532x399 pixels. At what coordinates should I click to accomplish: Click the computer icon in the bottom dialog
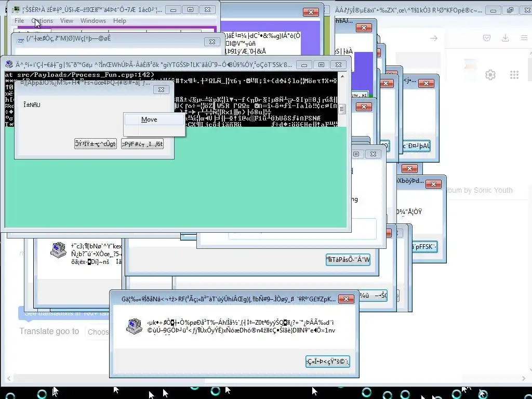click(x=134, y=326)
